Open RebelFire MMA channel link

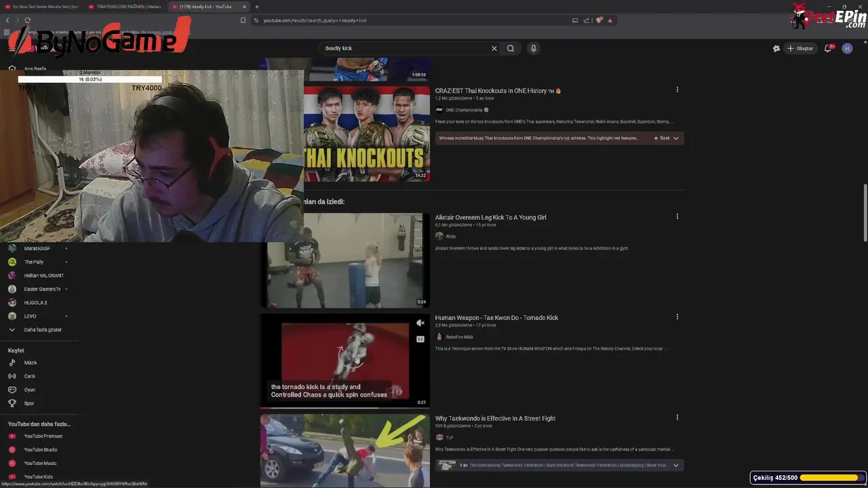point(459,337)
